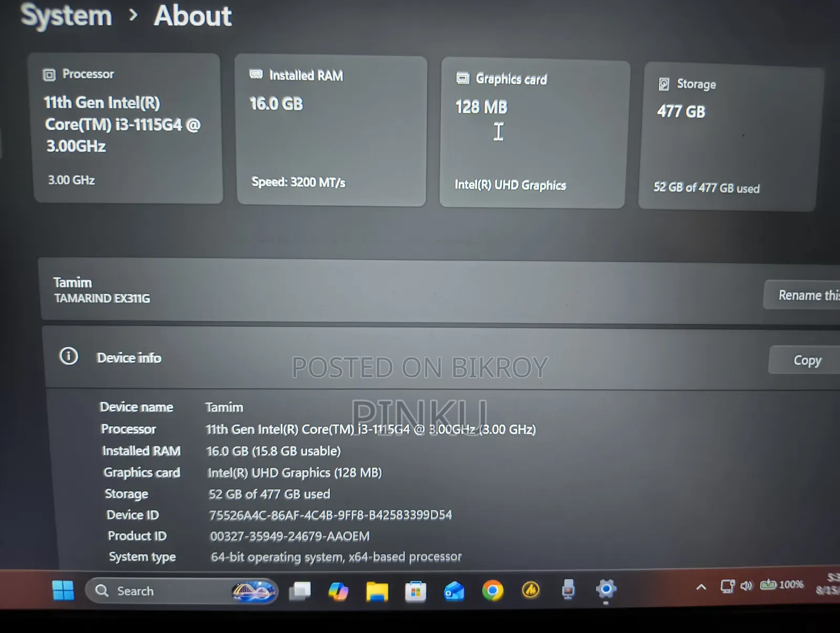Select the Installed RAM card
Screen dimensions: 840x633
331,130
